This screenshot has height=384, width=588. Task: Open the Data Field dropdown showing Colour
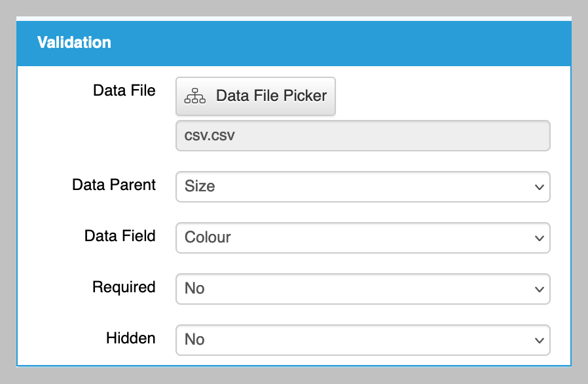tap(363, 238)
